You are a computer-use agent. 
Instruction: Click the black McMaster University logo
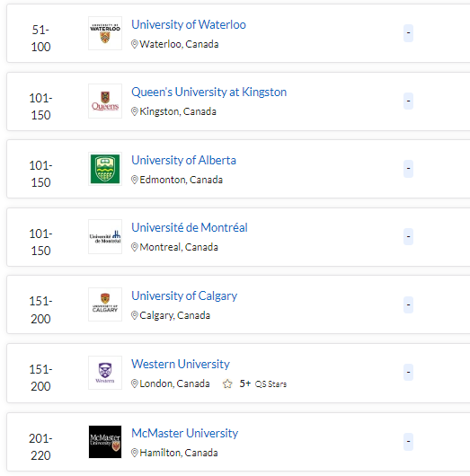click(x=105, y=442)
